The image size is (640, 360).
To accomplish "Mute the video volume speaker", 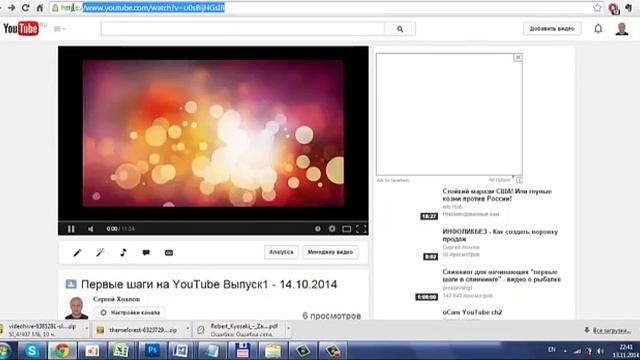I will 91,229.
